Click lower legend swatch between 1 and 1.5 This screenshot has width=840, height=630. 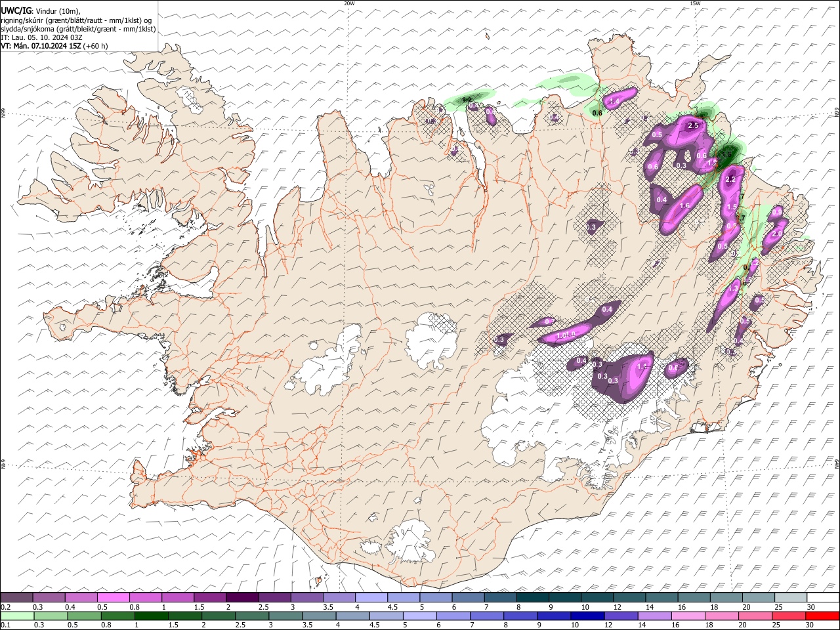(x=152, y=616)
